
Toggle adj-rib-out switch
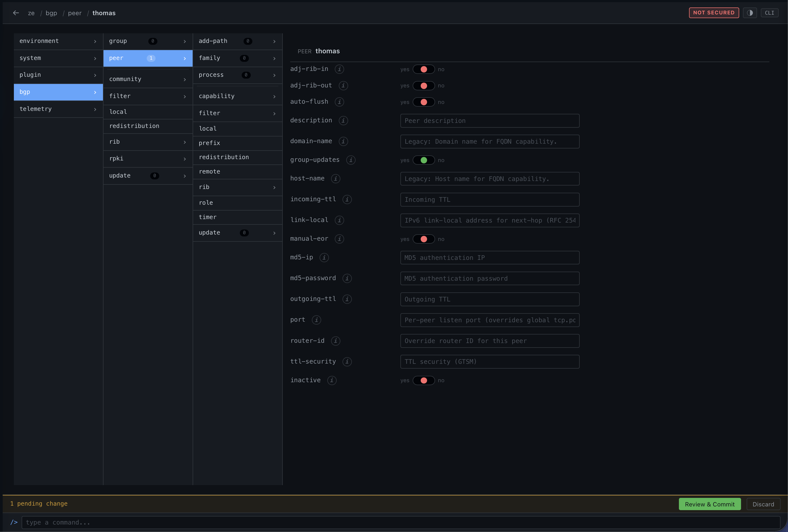[424, 85]
